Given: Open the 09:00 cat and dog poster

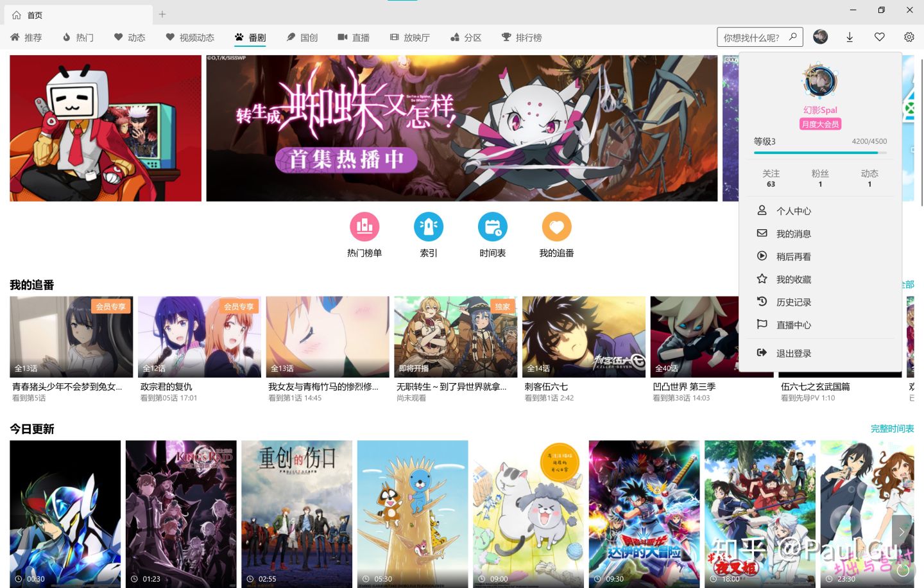Looking at the screenshot, I should [529, 514].
